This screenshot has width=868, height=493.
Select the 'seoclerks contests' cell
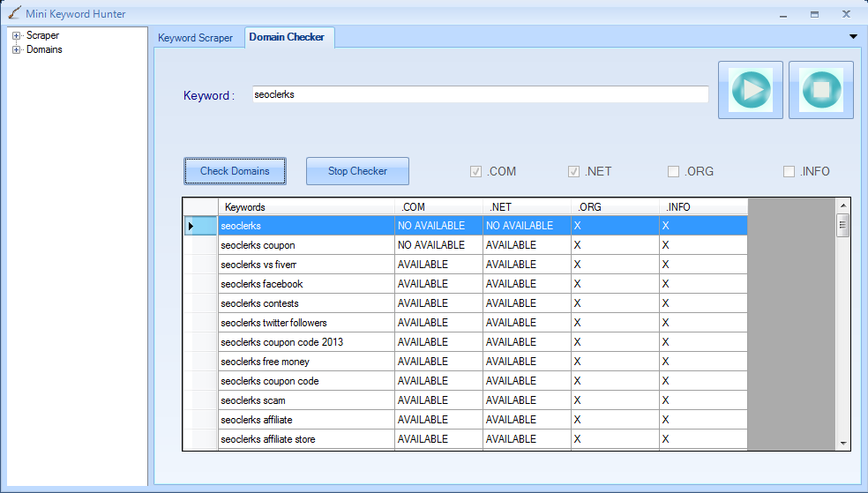pyautogui.click(x=306, y=303)
